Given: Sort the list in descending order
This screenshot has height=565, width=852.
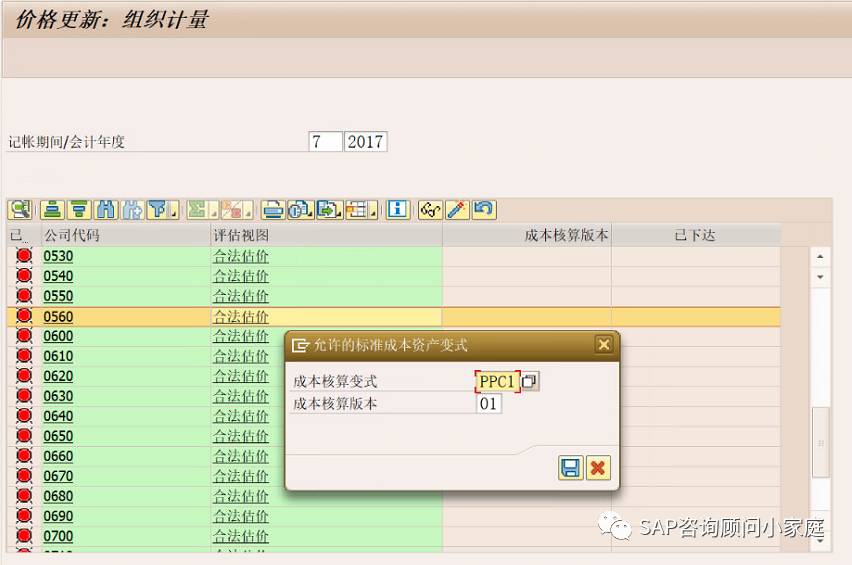Looking at the screenshot, I should click(79, 209).
